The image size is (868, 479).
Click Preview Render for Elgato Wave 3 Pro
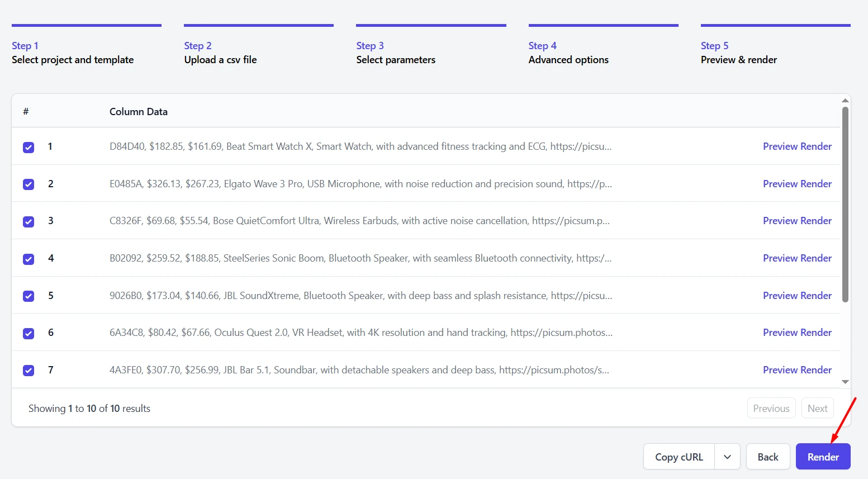(x=797, y=184)
